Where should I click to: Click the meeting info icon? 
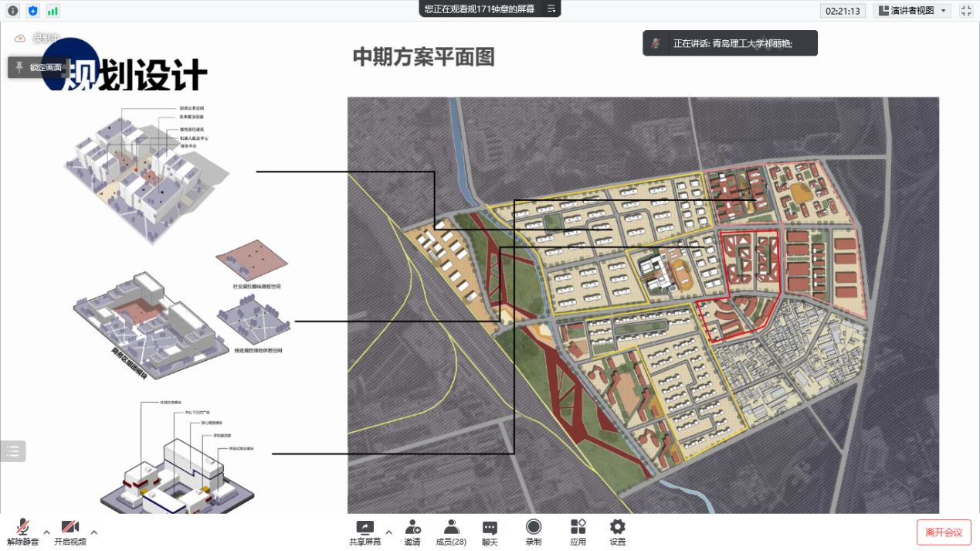tap(12, 11)
